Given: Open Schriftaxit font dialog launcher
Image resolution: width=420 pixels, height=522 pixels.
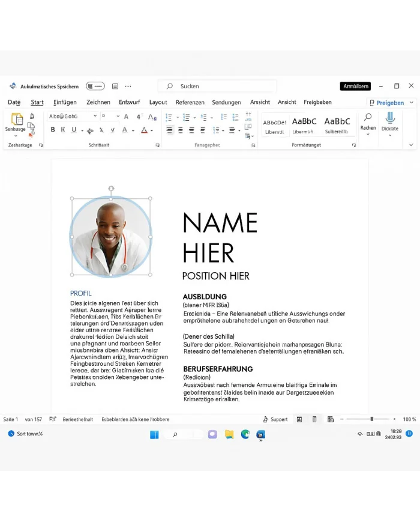Looking at the screenshot, I should [x=158, y=145].
